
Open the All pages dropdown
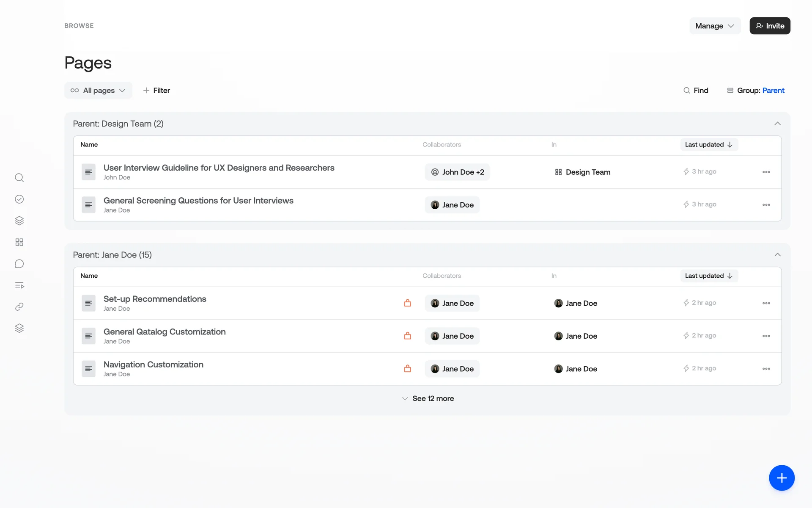(x=98, y=91)
